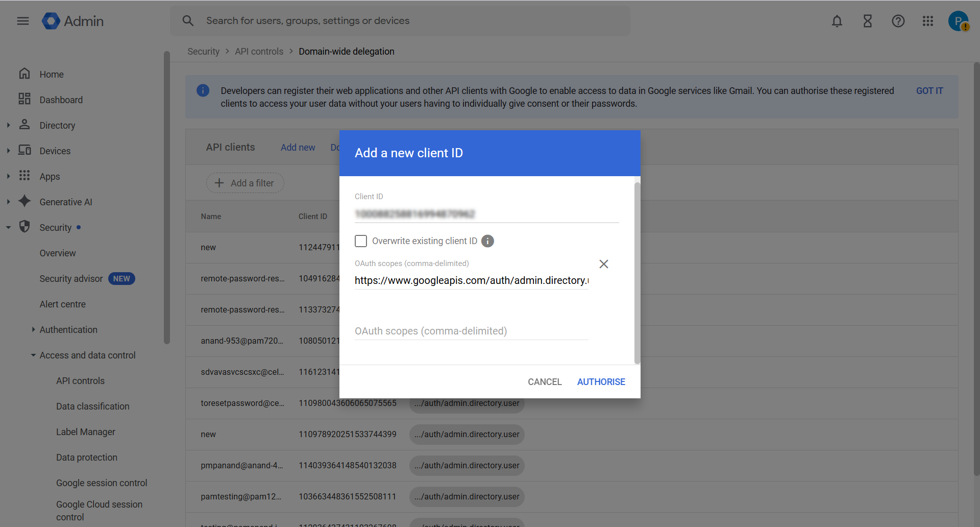Image resolution: width=980 pixels, height=527 pixels.
Task: Click the info icon beside Overwrite existing client ID
Action: coord(487,241)
